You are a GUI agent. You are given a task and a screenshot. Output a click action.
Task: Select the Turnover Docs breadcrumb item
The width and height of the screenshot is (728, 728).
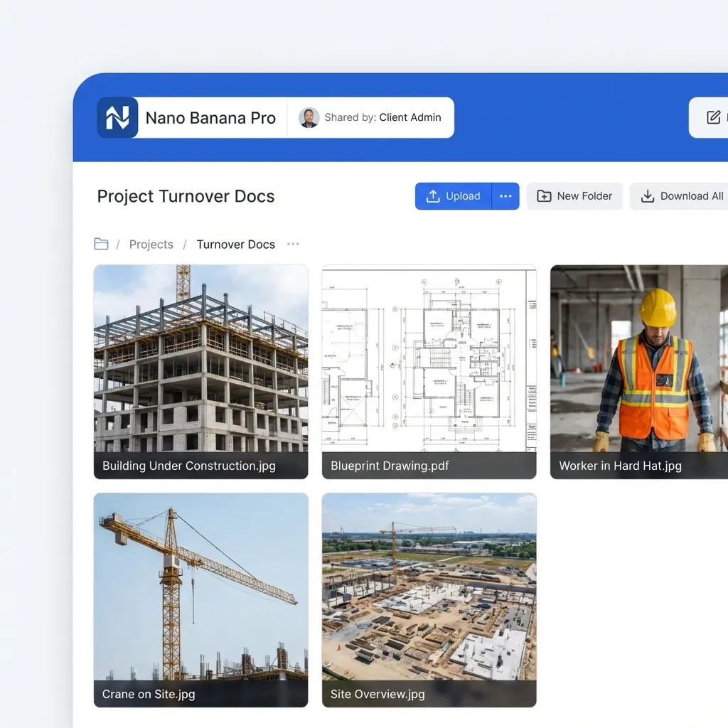(235, 244)
